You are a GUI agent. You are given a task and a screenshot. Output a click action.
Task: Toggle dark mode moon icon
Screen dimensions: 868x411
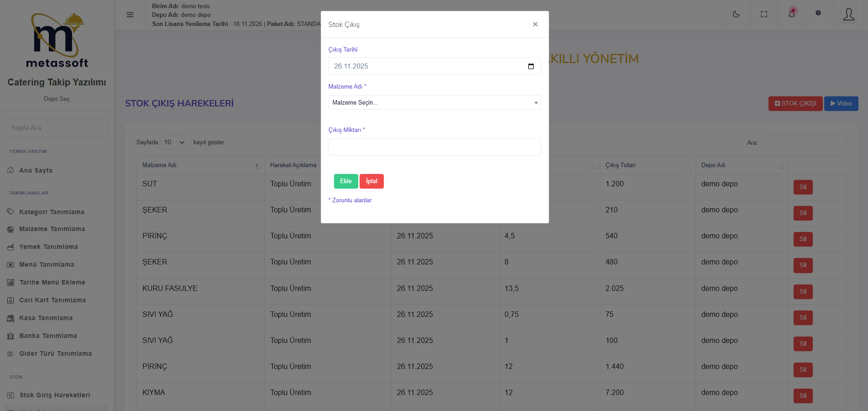click(736, 15)
